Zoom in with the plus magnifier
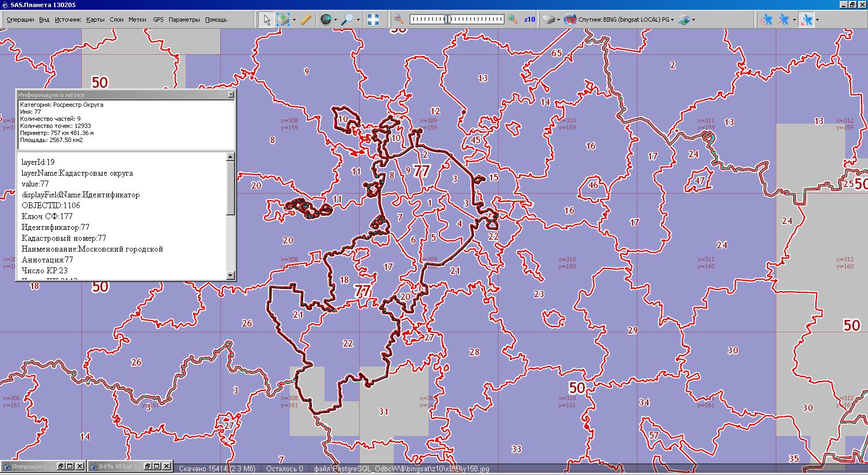Screen dimensions: 868x475 coord(513,20)
